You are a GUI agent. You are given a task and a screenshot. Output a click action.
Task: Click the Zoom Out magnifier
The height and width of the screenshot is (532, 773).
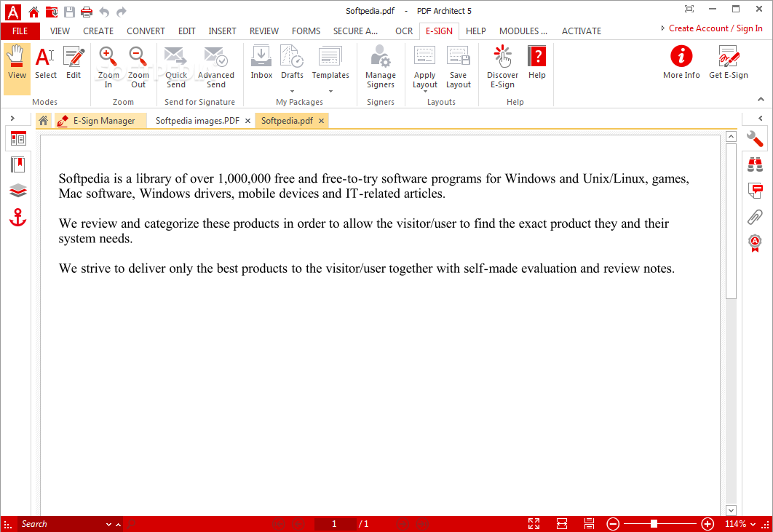pos(138,67)
